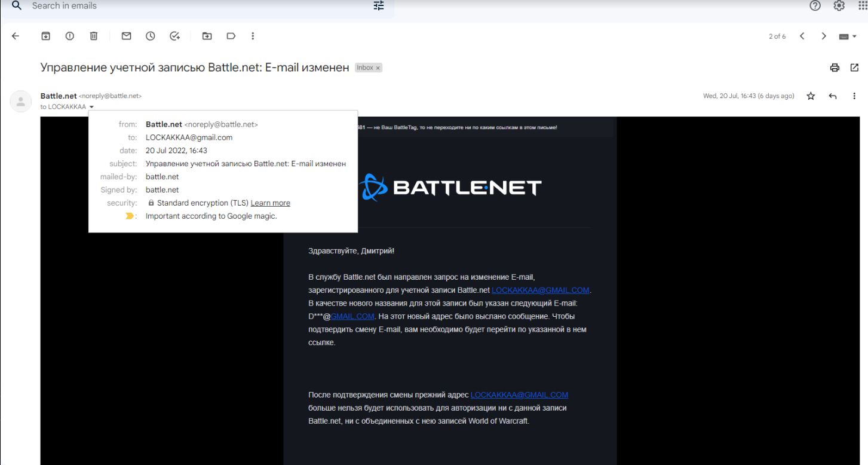
Task: Click the GMAIL.COM link after D***@
Action: tap(352, 316)
